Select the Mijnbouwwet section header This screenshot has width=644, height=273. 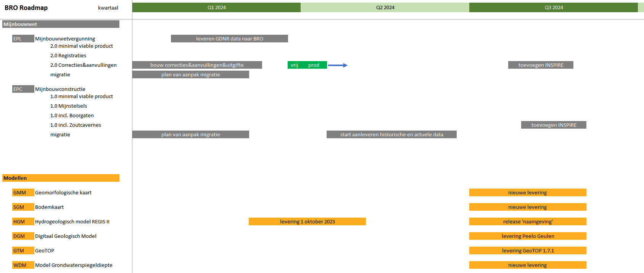point(61,24)
